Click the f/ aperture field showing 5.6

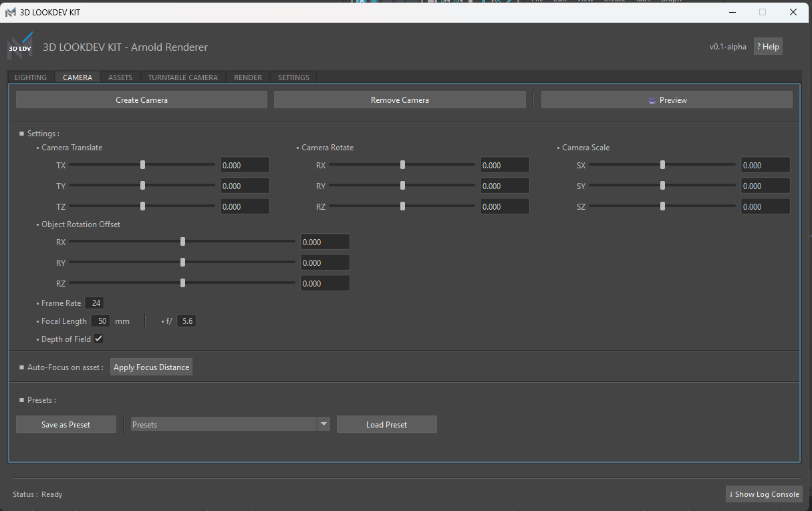pos(186,321)
